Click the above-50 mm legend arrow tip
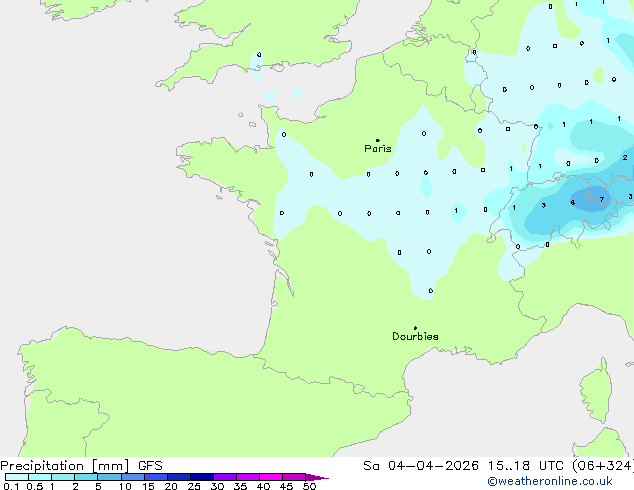 [317, 477]
